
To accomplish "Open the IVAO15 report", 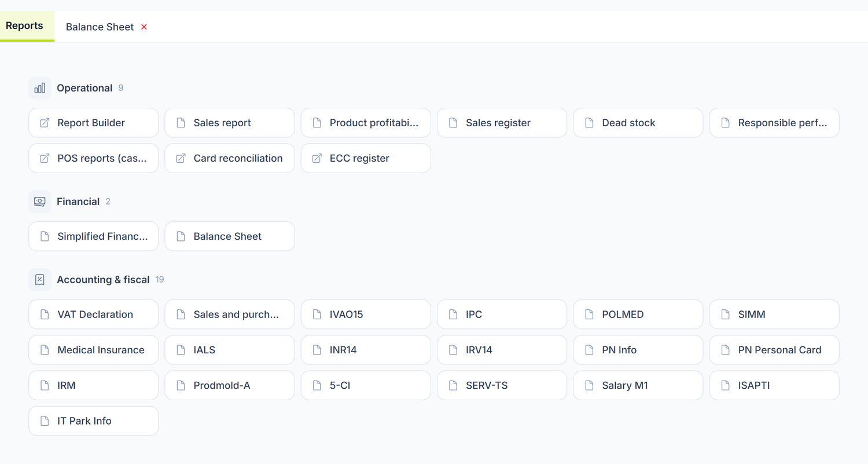I will [x=366, y=315].
